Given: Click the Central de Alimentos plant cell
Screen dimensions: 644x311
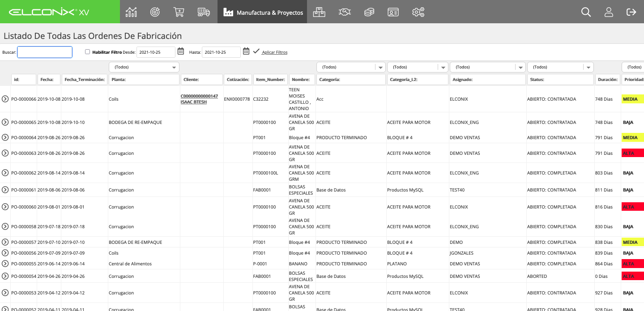Looking at the screenshot, I should 130,264.
